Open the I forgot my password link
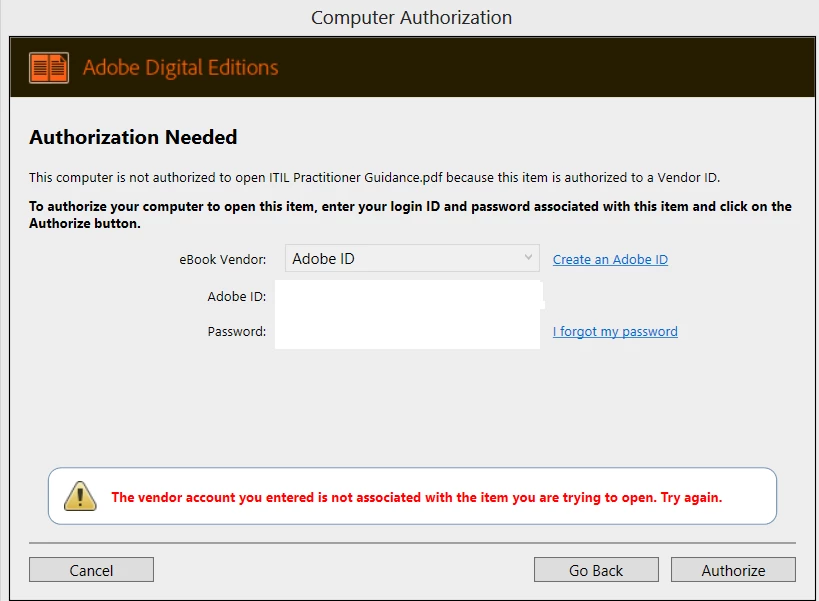The height and width of the screenshot is (601, 819). (615, 332)
